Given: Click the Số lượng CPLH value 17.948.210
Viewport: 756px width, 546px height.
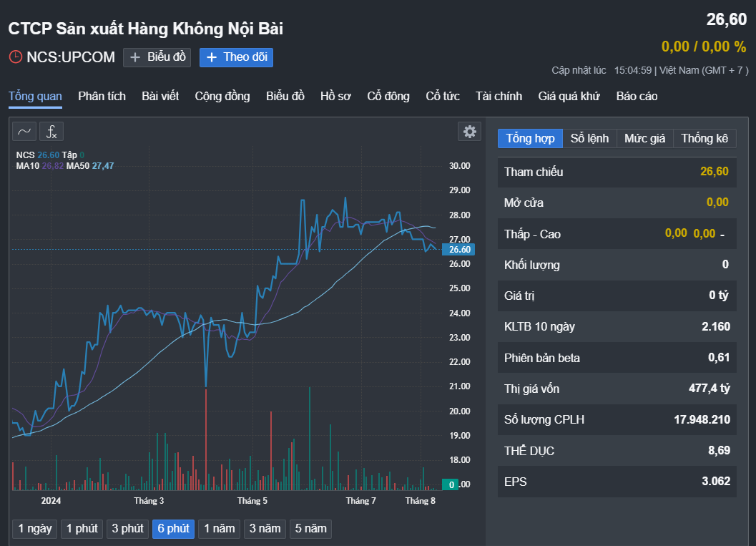Looking at the screenshot, I should (x=702, y=419).
